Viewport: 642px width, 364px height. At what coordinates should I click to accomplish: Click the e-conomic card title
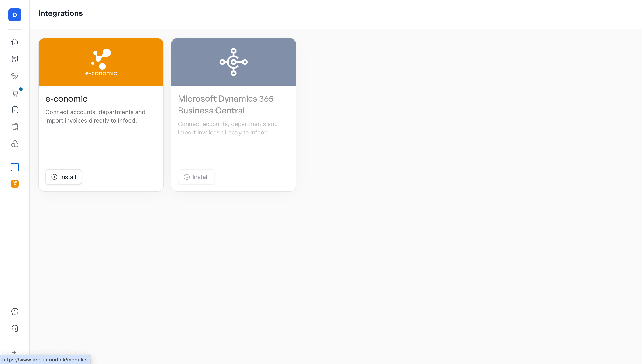[x=66, y=99]
